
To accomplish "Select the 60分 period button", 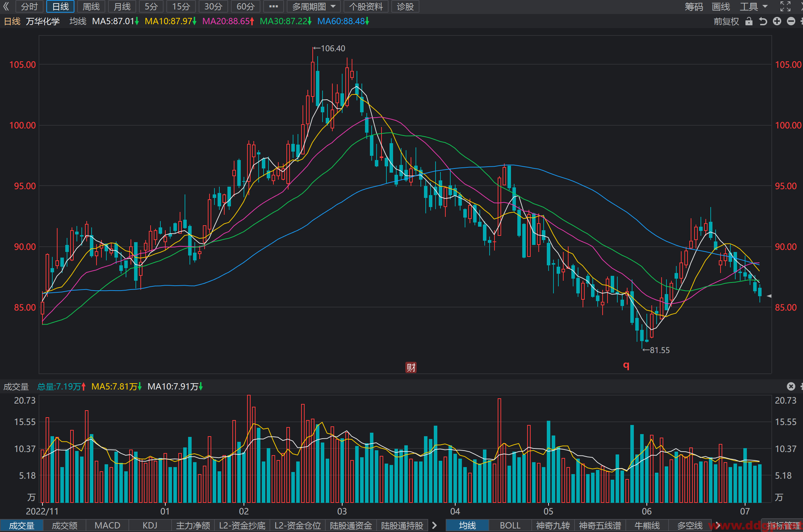I will [x=245, y=6].
